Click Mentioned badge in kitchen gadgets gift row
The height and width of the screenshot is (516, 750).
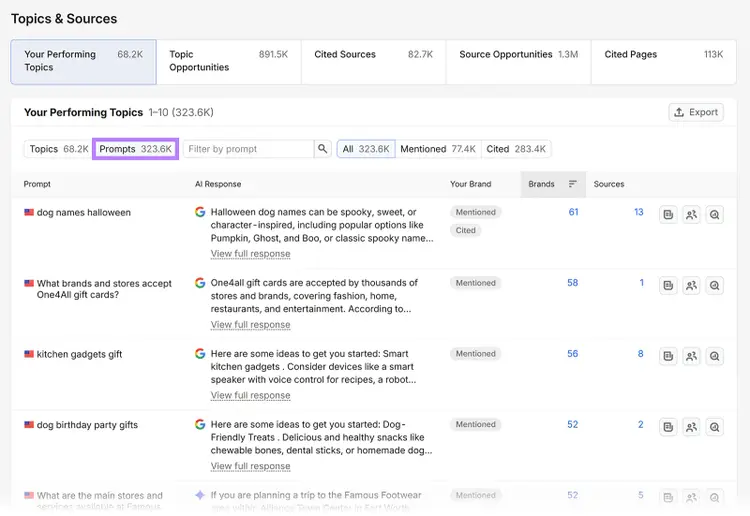tap(475, 353)
